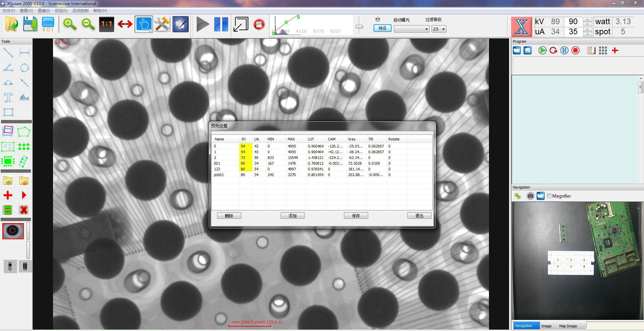Image resolution: width=644 pixels, height=331 pixels.
Task: Decrease uA with down stepper arrow
Action: point(587,34)
